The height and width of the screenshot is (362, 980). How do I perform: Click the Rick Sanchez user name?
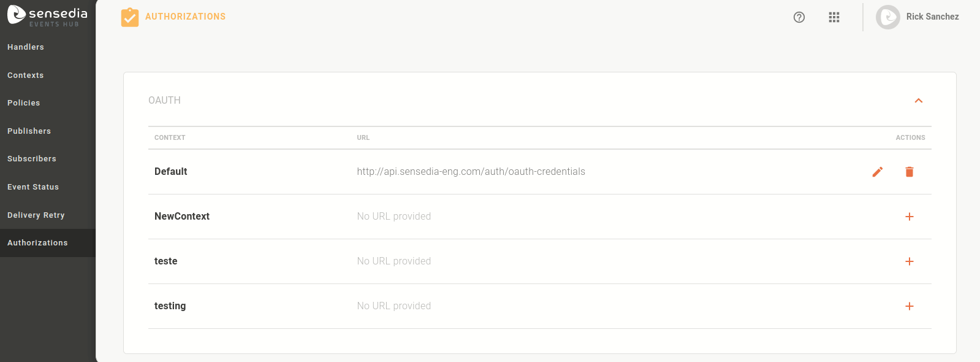coord(932,17)
